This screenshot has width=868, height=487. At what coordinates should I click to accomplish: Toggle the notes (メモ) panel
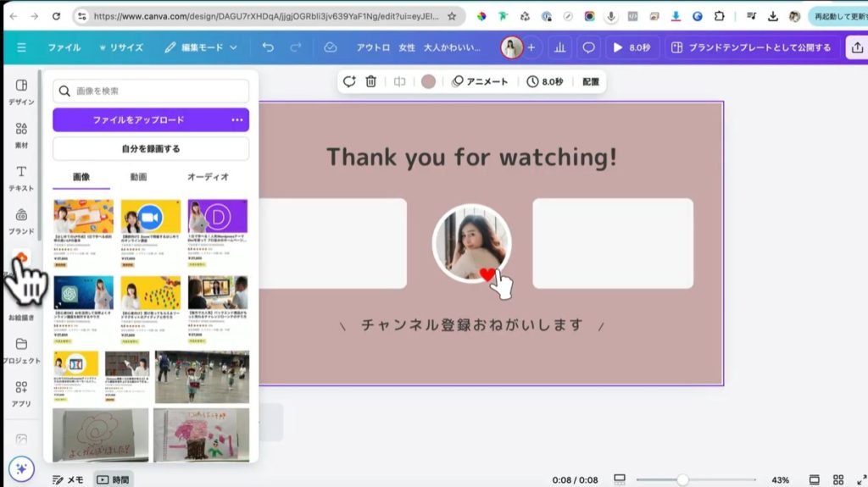pos(68,479)
